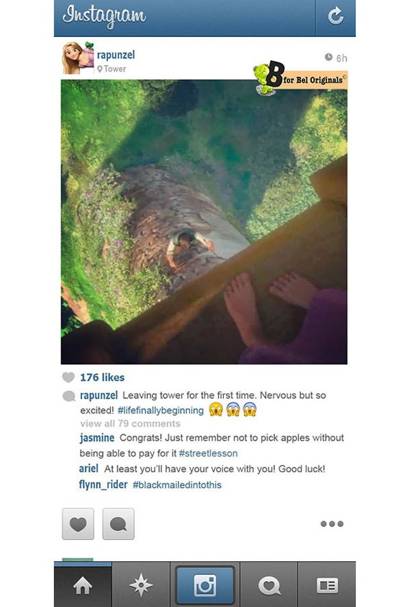This screenshot has width=405, height=607.
Task: Tap the refresh arrow icon in header
Action: pos(335,16)
